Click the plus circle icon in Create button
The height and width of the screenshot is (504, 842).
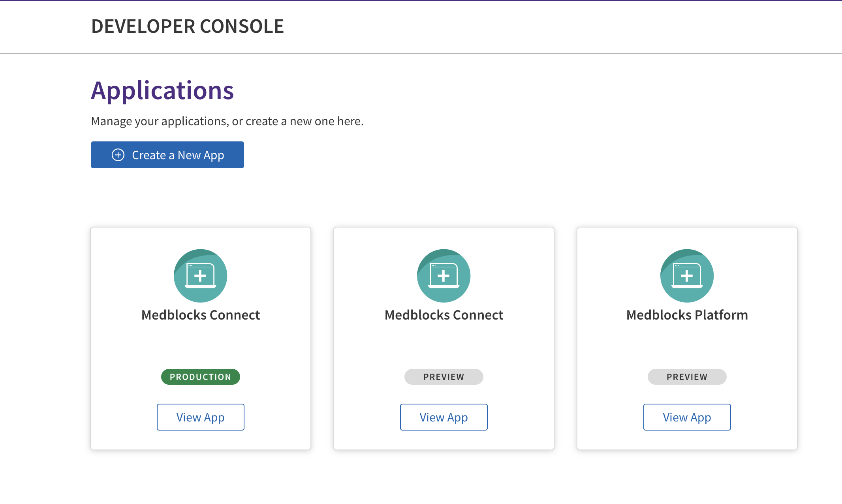tap(118, 155)
